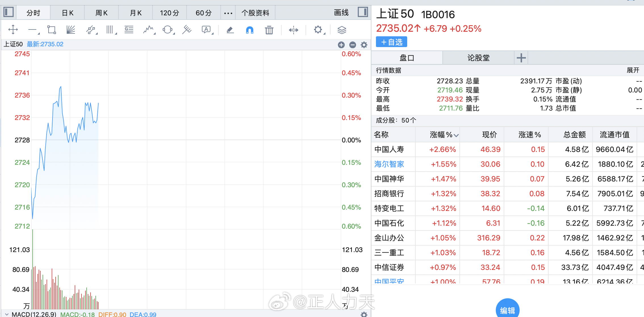The height and width of the screenshot is (317, 644).
Task: Add a new panel tab with plus
Action: click(x=521, y=58)
